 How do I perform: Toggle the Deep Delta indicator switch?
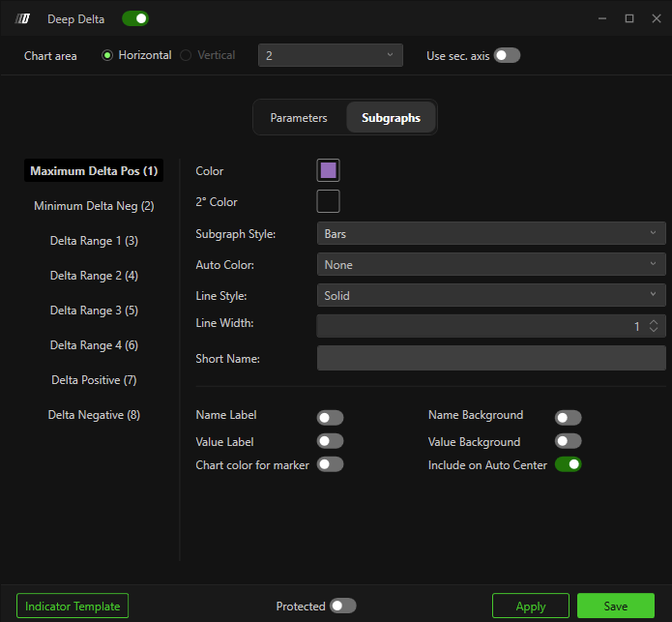pyautogui.click(x=134, y=18)
